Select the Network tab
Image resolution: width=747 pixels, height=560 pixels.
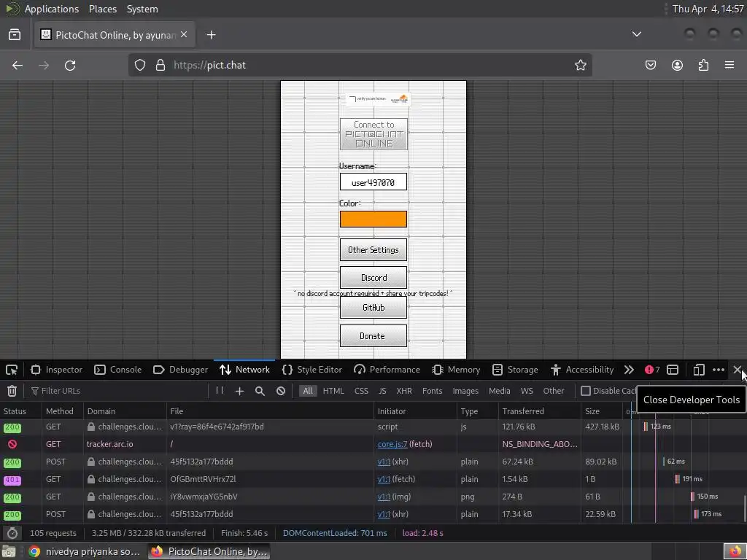tap(244, 370)
